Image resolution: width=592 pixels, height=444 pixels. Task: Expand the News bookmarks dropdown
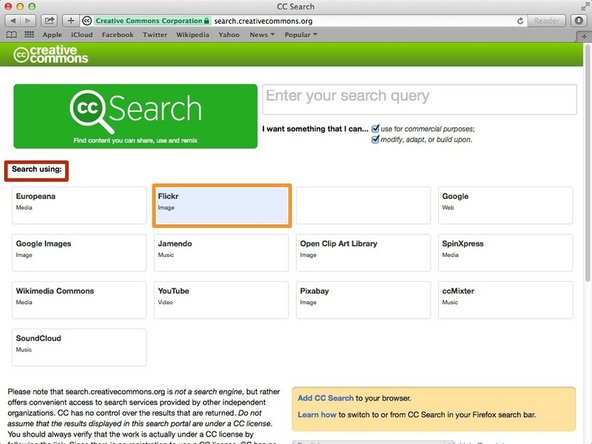click(x=262, y=35)
